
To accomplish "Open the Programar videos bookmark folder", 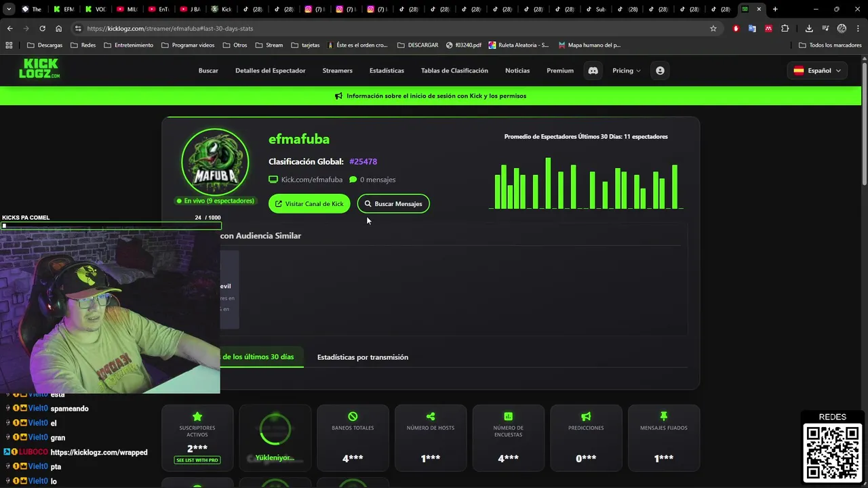I will [188, 45].
